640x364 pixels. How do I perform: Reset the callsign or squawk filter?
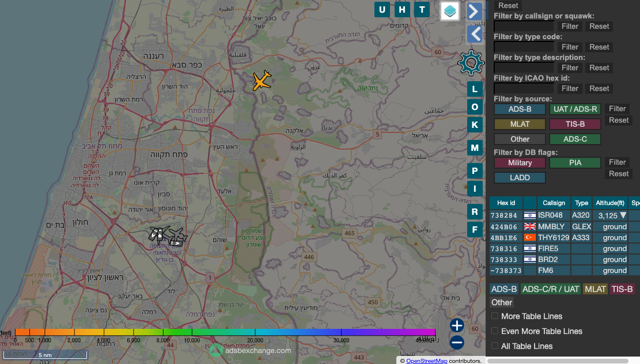point(599,26)
